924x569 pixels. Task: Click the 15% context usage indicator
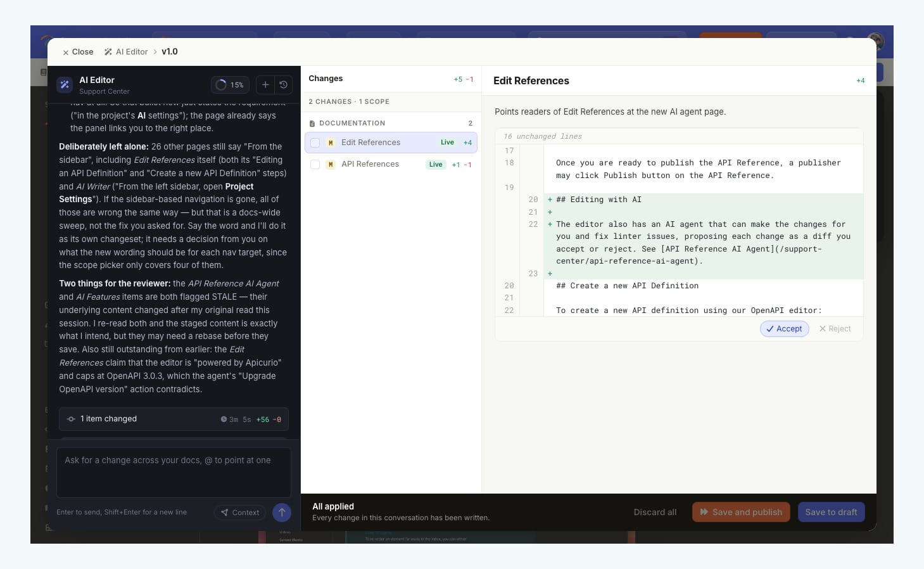click(230, 85)
